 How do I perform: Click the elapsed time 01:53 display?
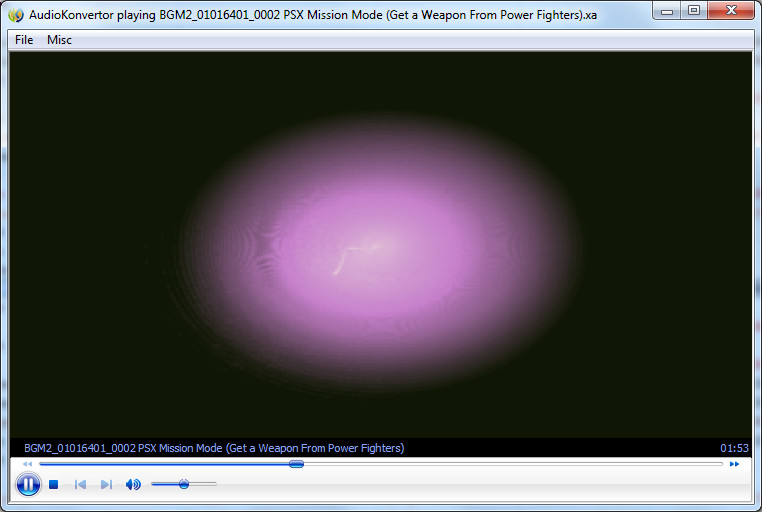click(x=734, y=448)
